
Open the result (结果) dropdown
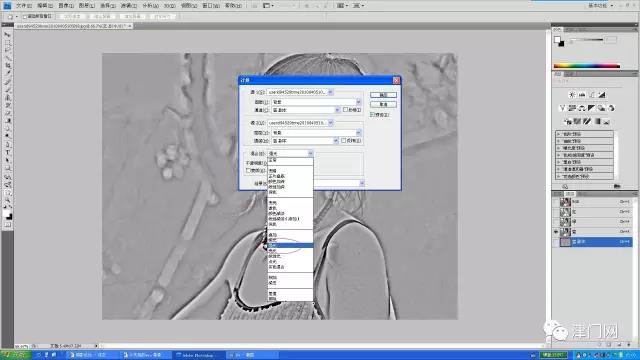(362, 183)
